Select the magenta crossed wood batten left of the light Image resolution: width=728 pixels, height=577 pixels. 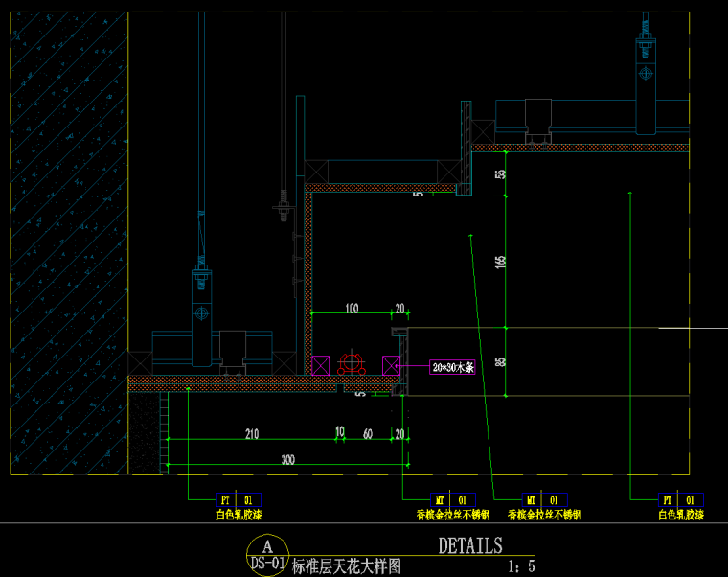click(x=320, y=364)
